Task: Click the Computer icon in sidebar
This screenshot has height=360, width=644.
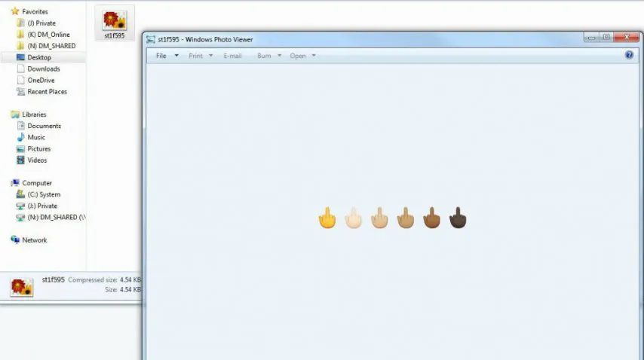Action: [15, 183]
